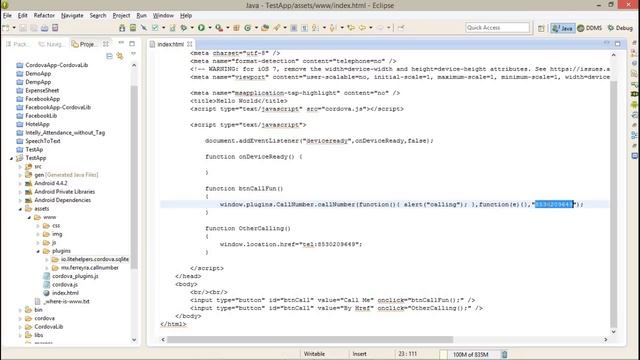Open the Debug button dropdown arrow

point(192,28)
